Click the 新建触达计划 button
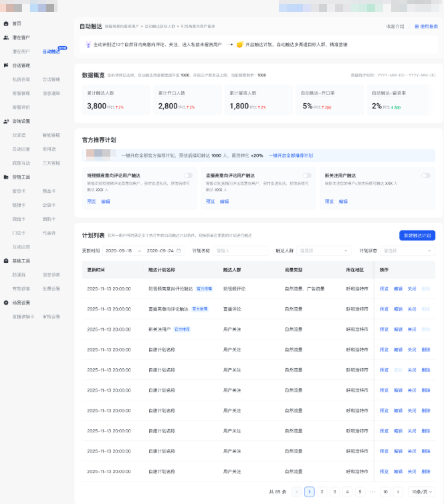The height and width of the screenshot is (504, 444). [417, 235]
